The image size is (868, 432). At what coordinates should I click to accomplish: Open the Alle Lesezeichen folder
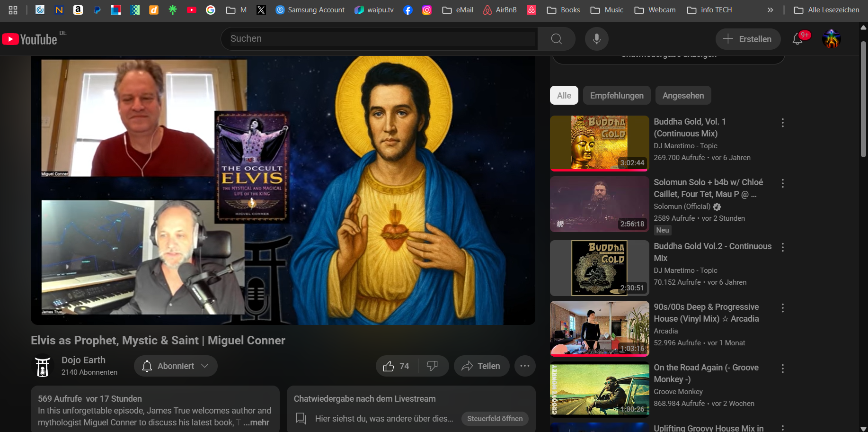click(826, 10)
